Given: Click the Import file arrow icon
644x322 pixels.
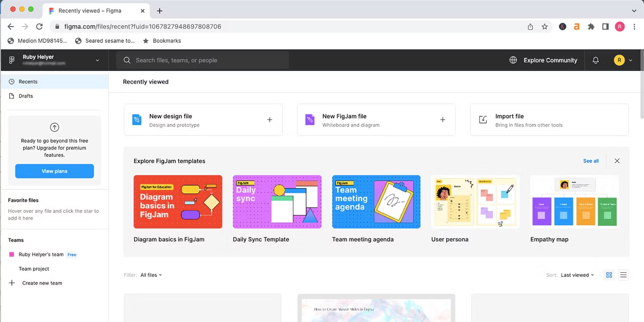Looking at the screenshot, I should (x=483, y=120).
